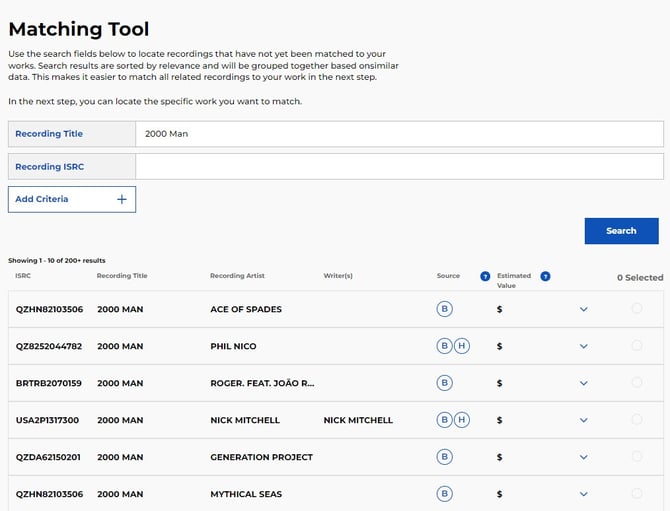Click the writer NICK MITCHELL cell

tap(358, 420)
